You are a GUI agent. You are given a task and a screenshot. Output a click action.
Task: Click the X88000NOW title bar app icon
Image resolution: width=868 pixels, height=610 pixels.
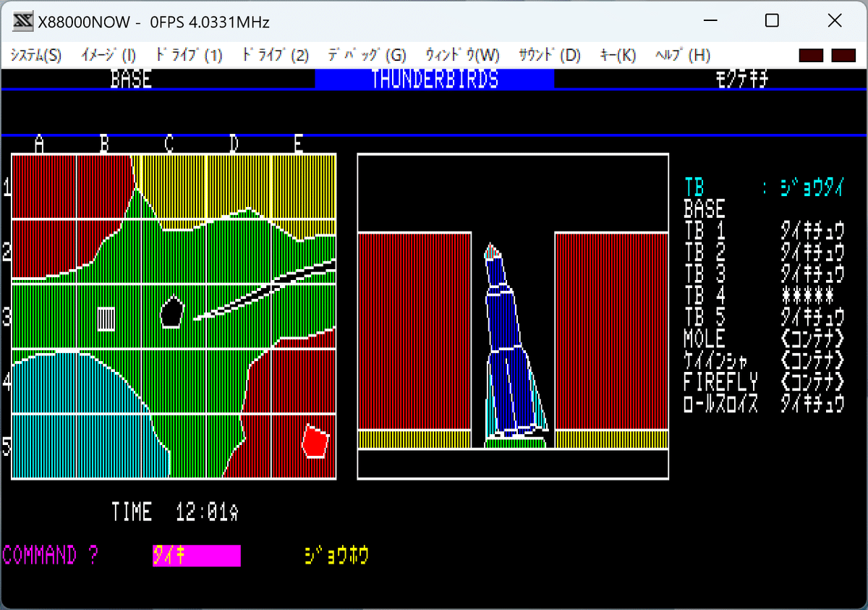point(24,22)
